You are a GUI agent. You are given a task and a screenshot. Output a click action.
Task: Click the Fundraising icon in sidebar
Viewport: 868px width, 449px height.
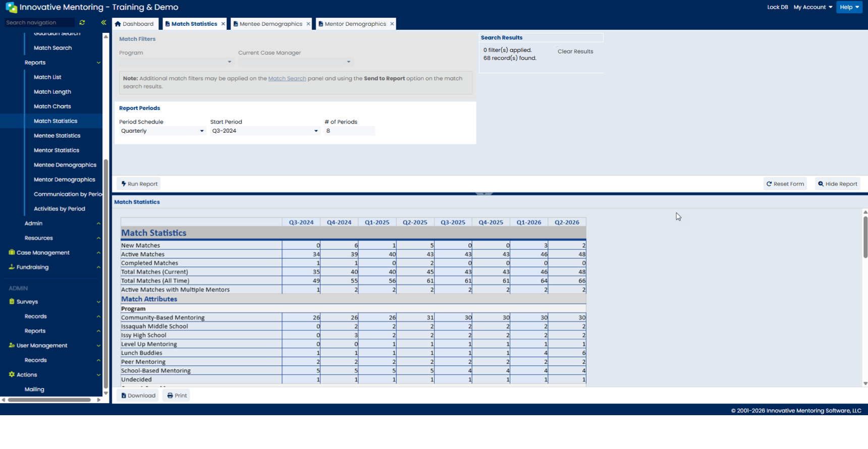point(12,267)
